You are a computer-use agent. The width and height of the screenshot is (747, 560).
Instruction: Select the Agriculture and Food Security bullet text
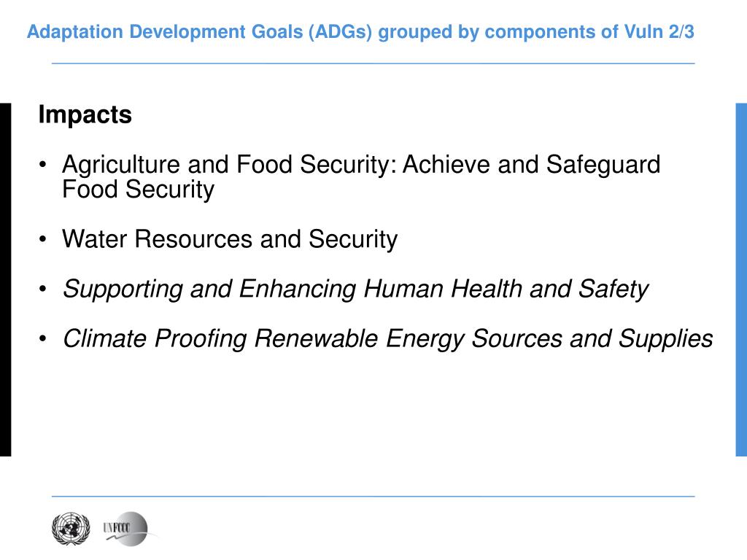(x=361, y=176)
